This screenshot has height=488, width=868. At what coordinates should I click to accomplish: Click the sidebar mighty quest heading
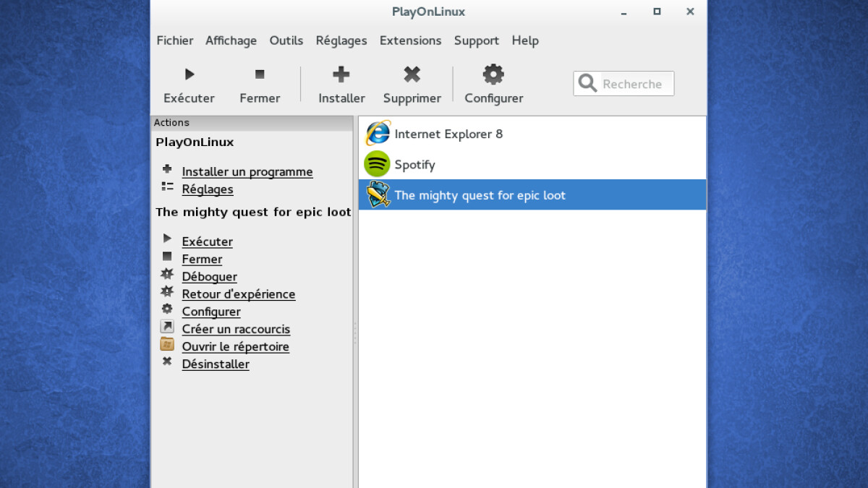pos(253,212)
